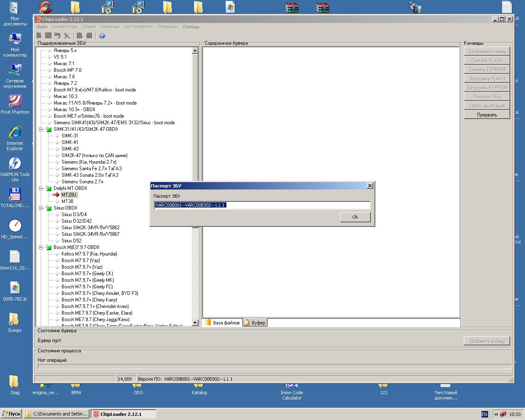Viewport: 525px width, 420px height.
Task: Close the Паспорт ЭБУ dialog
Action: coord(370,186)
